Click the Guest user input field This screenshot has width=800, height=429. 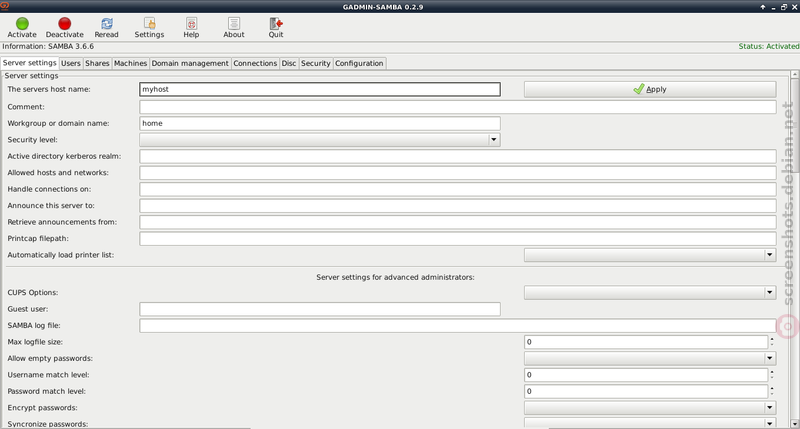(x=320, y=309)
